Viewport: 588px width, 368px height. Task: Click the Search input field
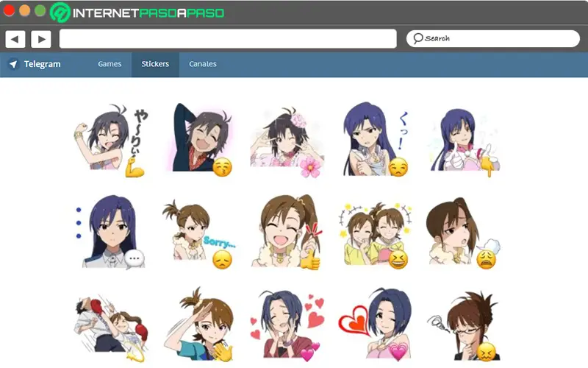point(493,38)
